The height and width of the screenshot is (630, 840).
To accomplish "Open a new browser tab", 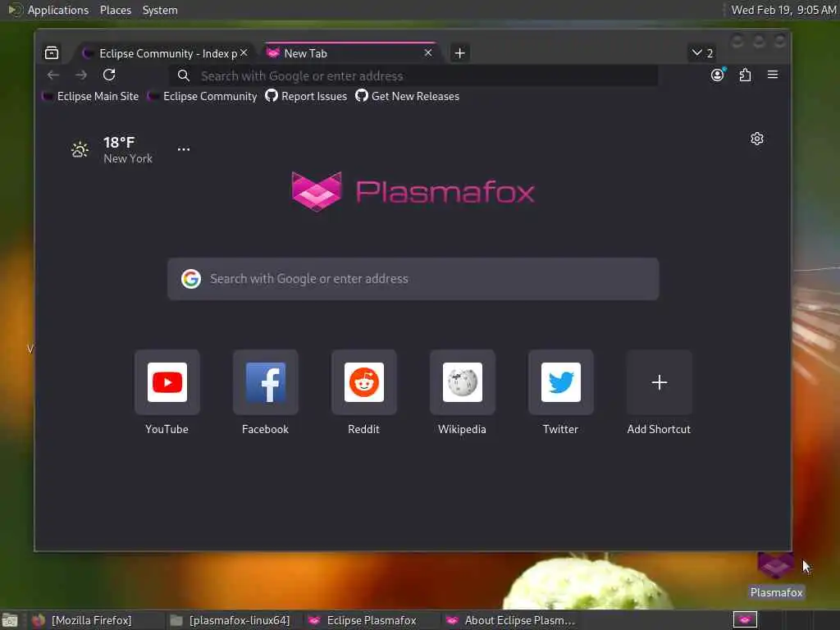I will [459, 53].
